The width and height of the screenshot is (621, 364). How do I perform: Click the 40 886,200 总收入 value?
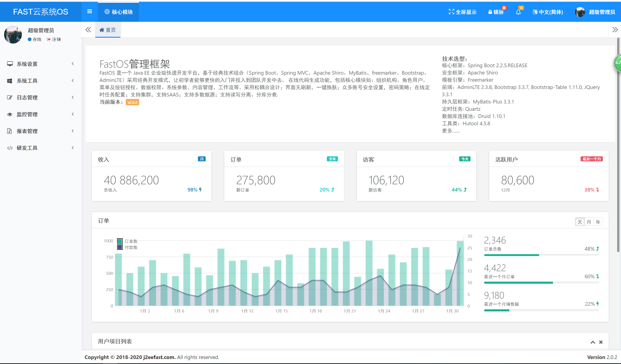131,180
